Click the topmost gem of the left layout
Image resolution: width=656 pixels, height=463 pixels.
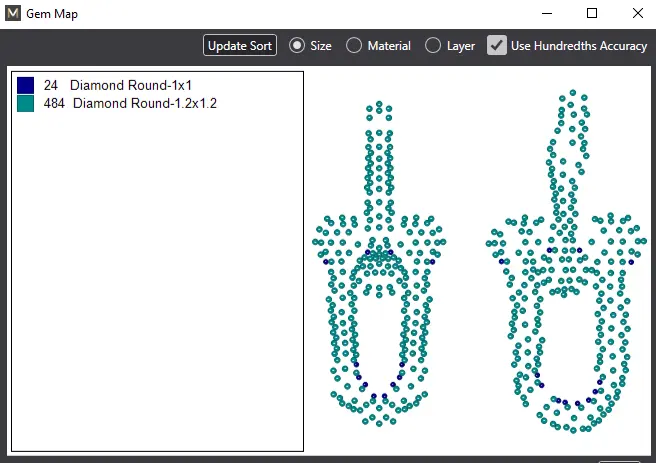coord(377,103)
